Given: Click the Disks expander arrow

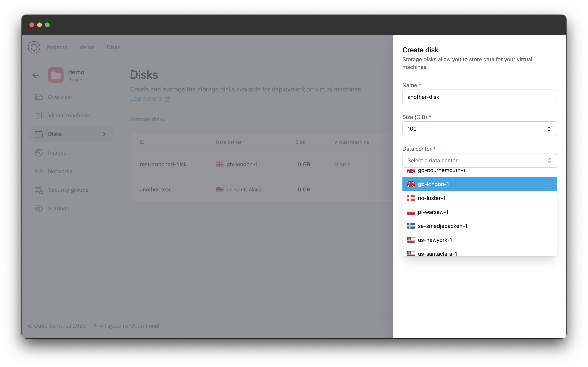Looking at the screenshot, I should (x=104, y=134).
